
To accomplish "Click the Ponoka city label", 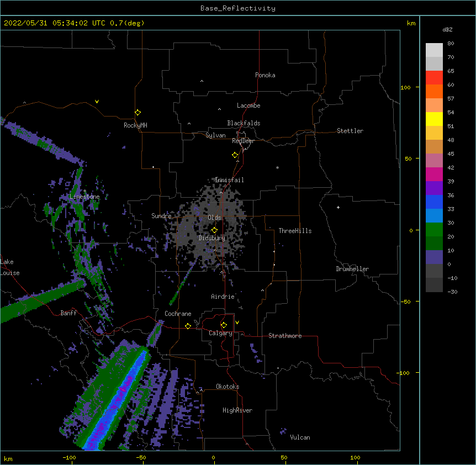I will tap(265, 75).
